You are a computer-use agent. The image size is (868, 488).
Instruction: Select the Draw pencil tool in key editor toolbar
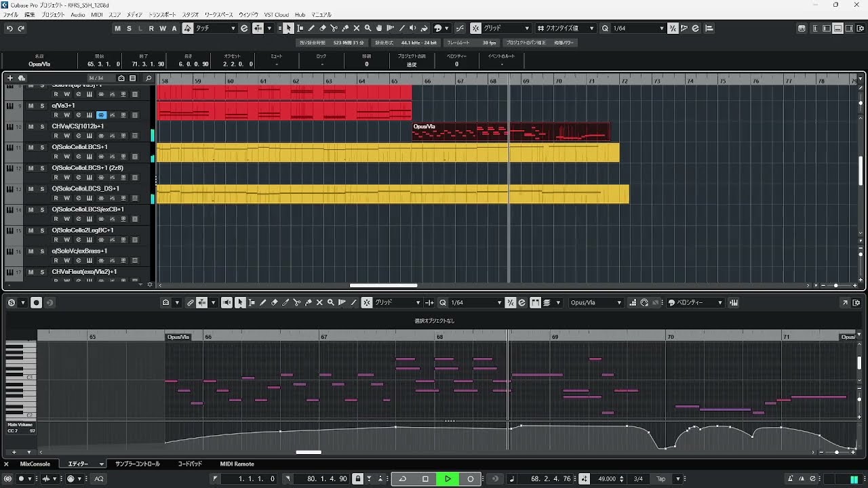[x=263, y=302]
